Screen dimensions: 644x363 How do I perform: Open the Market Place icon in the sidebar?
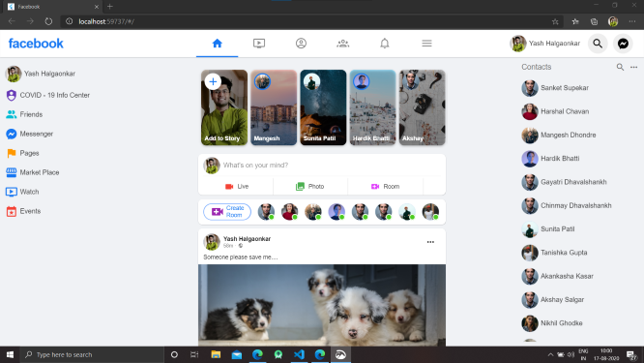coord(12,172)
